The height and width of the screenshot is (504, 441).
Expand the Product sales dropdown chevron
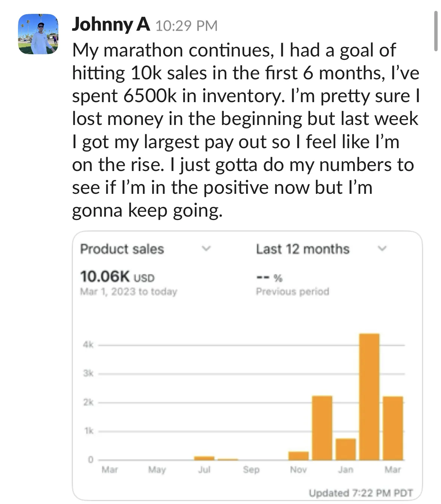click(x=206, y=248)
